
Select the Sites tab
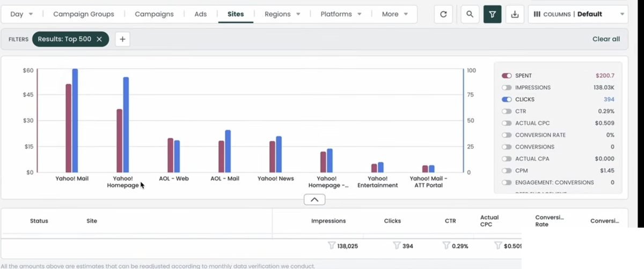click(x=236, y=14)
